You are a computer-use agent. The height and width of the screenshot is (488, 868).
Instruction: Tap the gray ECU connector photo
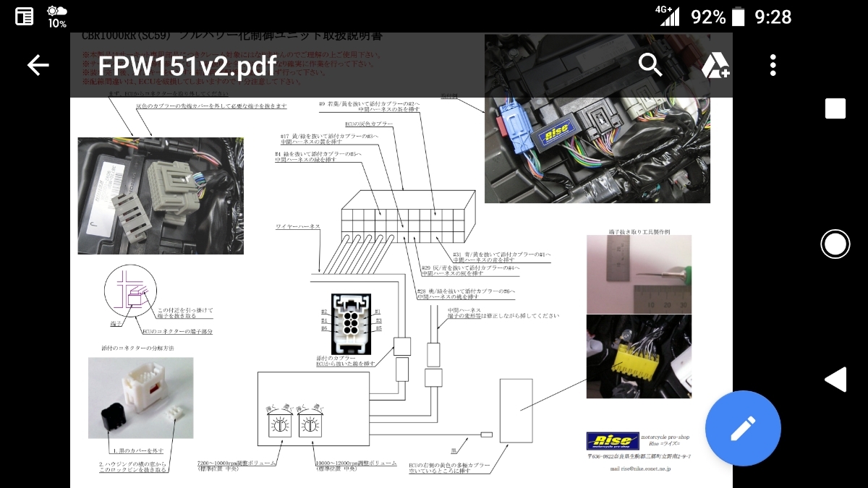point(161,196)
